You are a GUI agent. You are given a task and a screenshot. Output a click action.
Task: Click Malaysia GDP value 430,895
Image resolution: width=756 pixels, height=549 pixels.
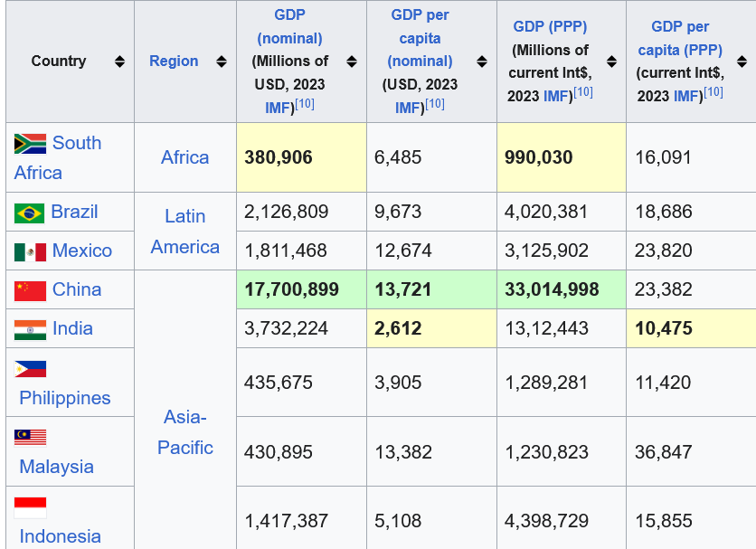[x=279, y=452]
